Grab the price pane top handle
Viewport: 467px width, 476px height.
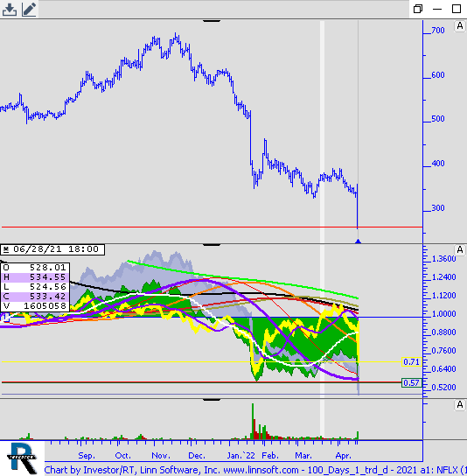point(212,21)
